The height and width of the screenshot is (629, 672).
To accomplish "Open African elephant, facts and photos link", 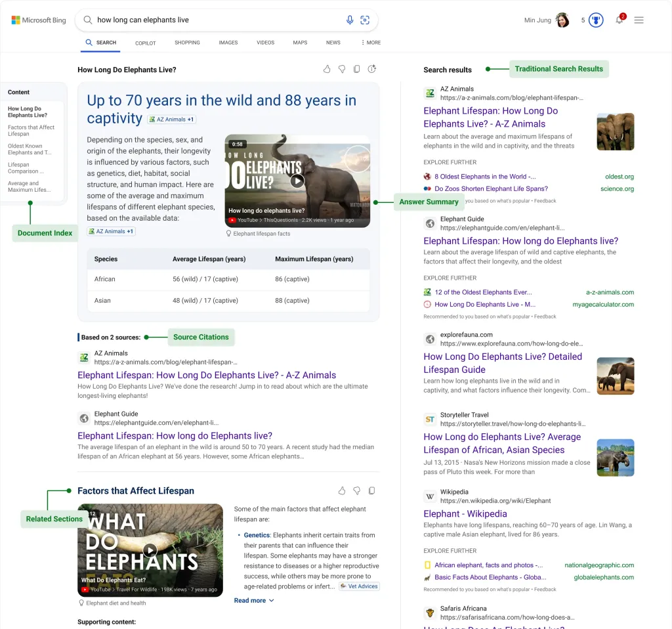I will (488, 565).
